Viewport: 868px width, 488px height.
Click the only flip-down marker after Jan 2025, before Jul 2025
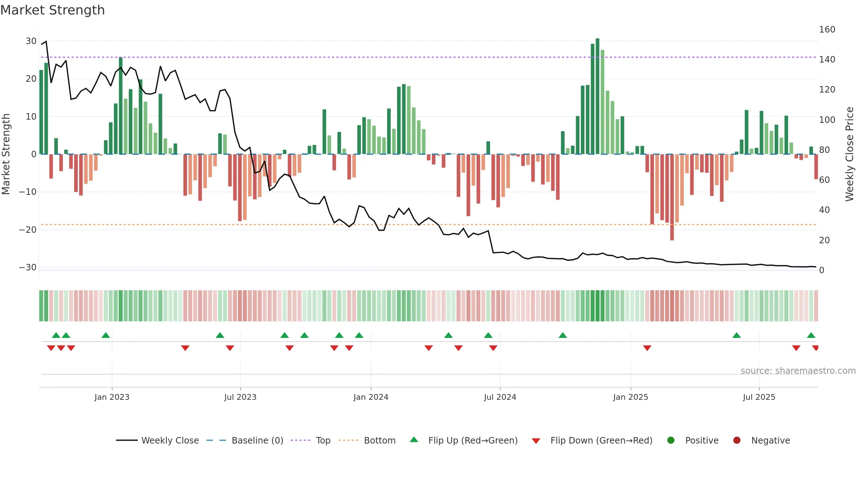coord(647,348)
